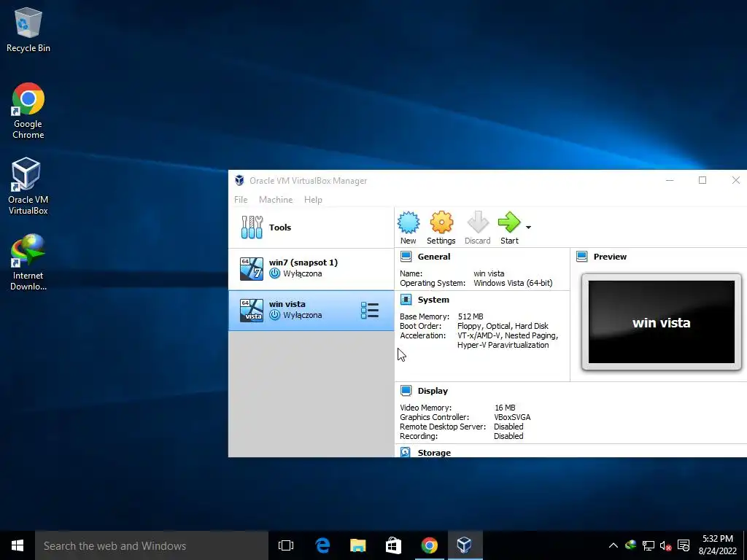Select Internet Download Manager desktop shortcut

click(x=28, y=262)
